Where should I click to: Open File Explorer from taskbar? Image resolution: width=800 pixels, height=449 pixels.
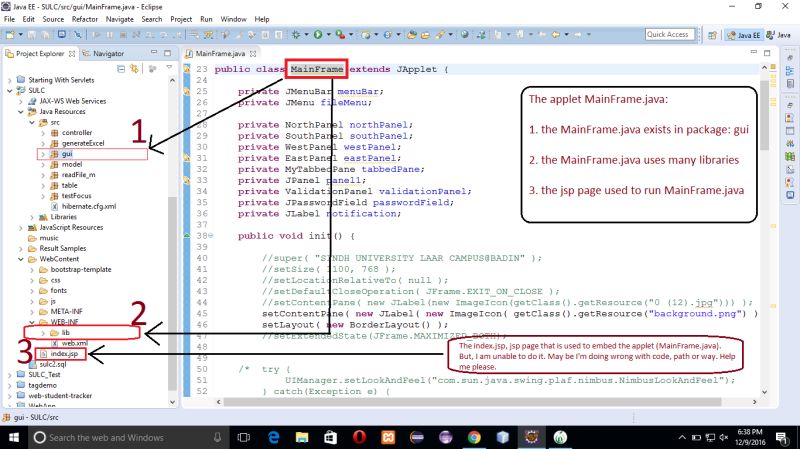(302, 437)
